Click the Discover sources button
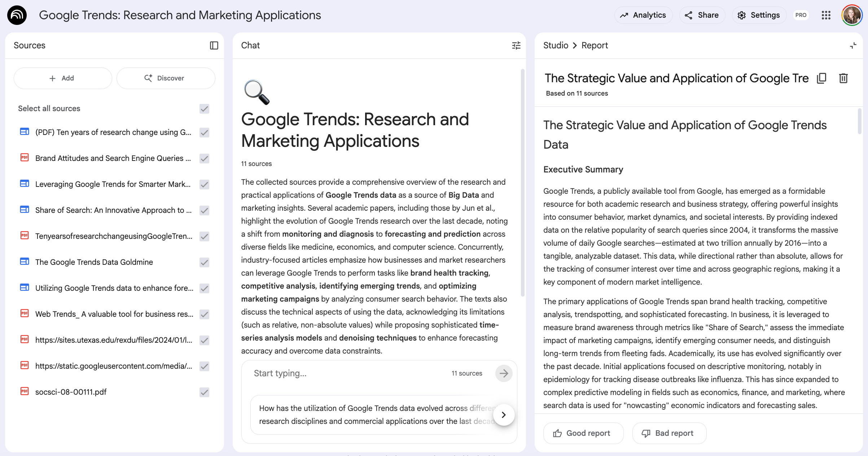This screenshot has height=456, width=868. [x=166, y=78]
